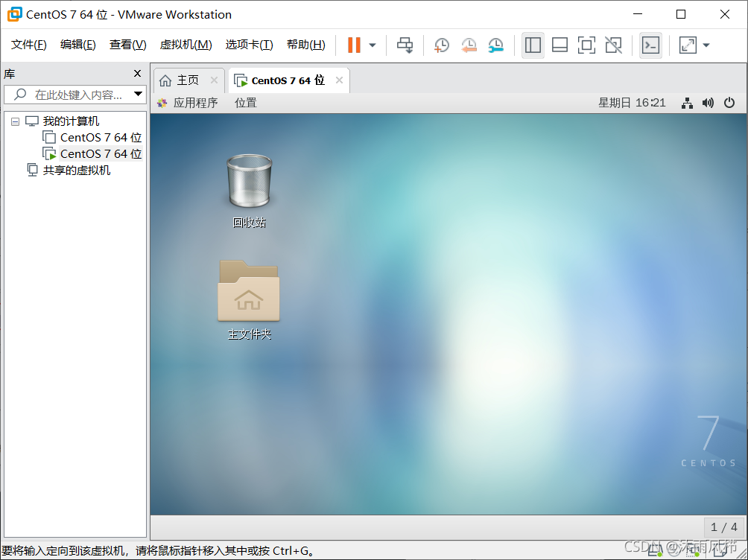Close the library panel
The width and height of the screenshot is (748, 560).
[x=137, y=74]
